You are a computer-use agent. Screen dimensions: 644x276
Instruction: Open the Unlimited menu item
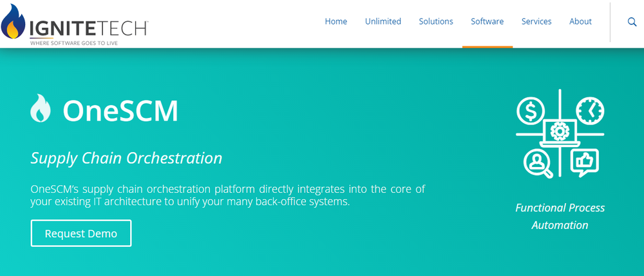click(383, 21)
